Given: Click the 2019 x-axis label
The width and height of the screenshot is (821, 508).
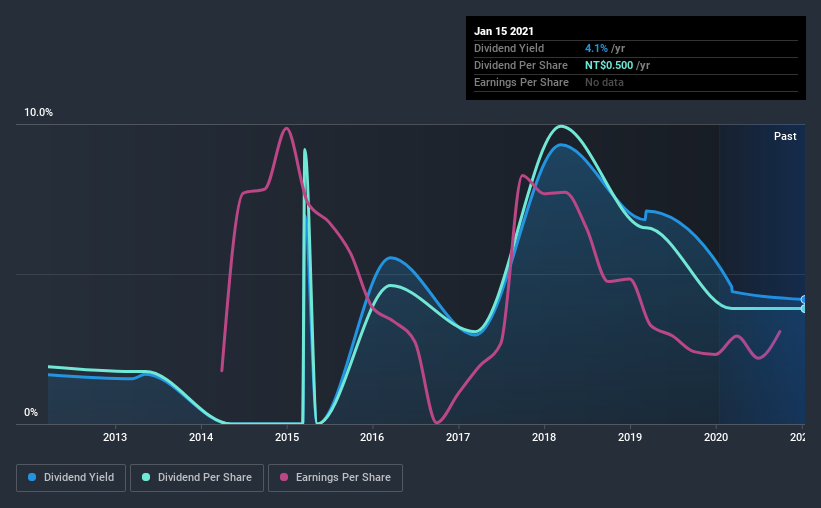Looking at the screenshot, I should pyautogui.click(x=630, y=437).
